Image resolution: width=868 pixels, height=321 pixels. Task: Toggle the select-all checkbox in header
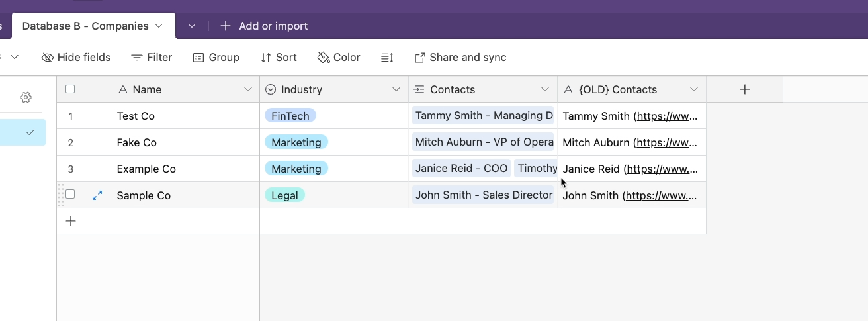[x=70, y=89]
